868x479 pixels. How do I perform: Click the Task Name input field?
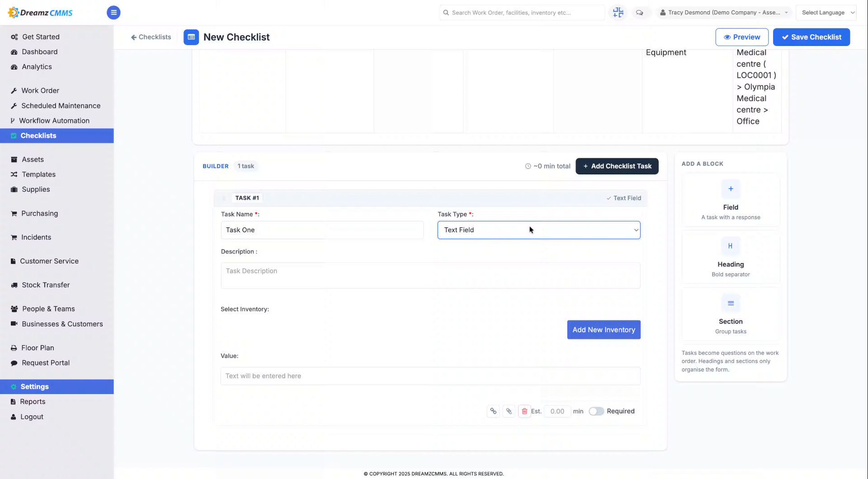pos(322,230)
